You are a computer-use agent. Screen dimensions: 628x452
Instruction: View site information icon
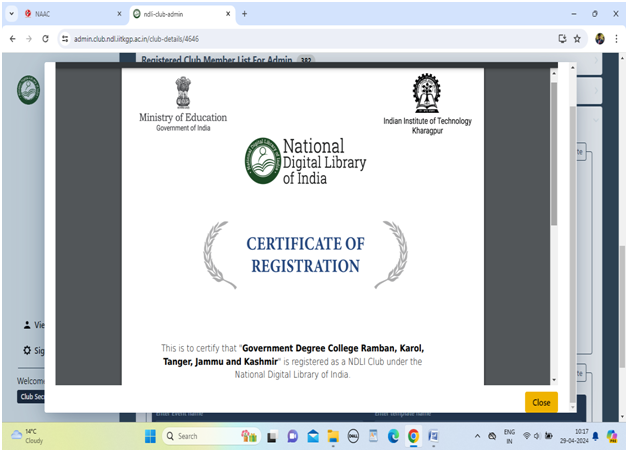[x=65, y=39]
